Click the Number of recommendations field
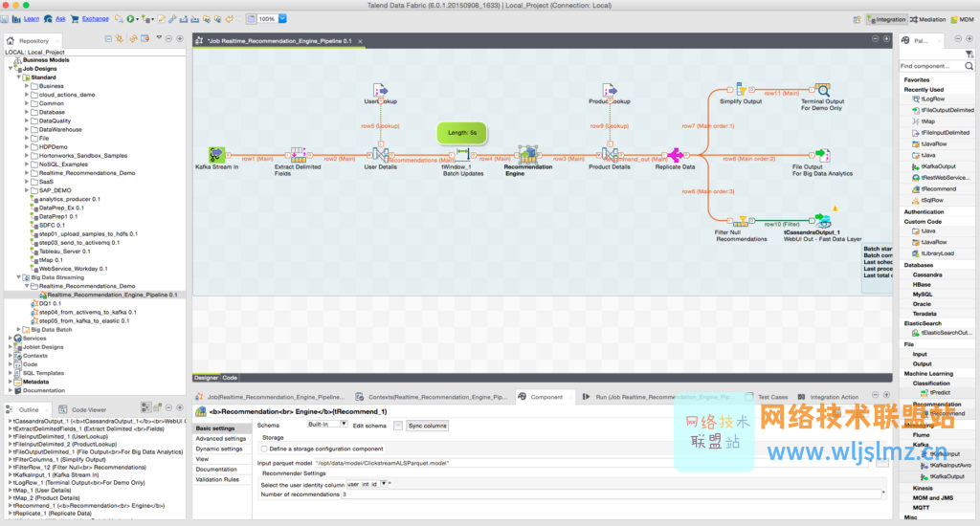 pos(612,494)
